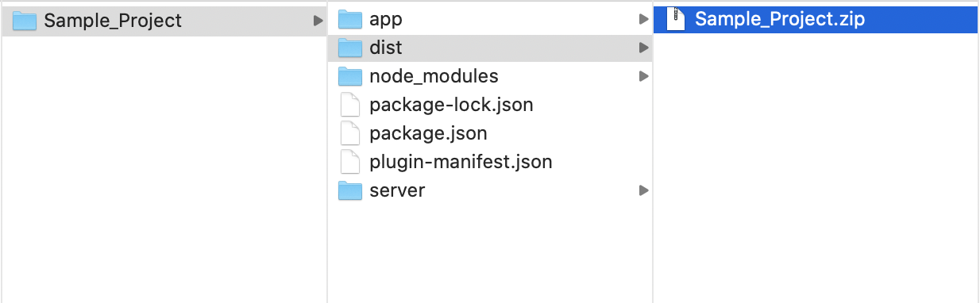Expand the server folder arrow
Screen dimensions: 980x303
click(643, 190)
